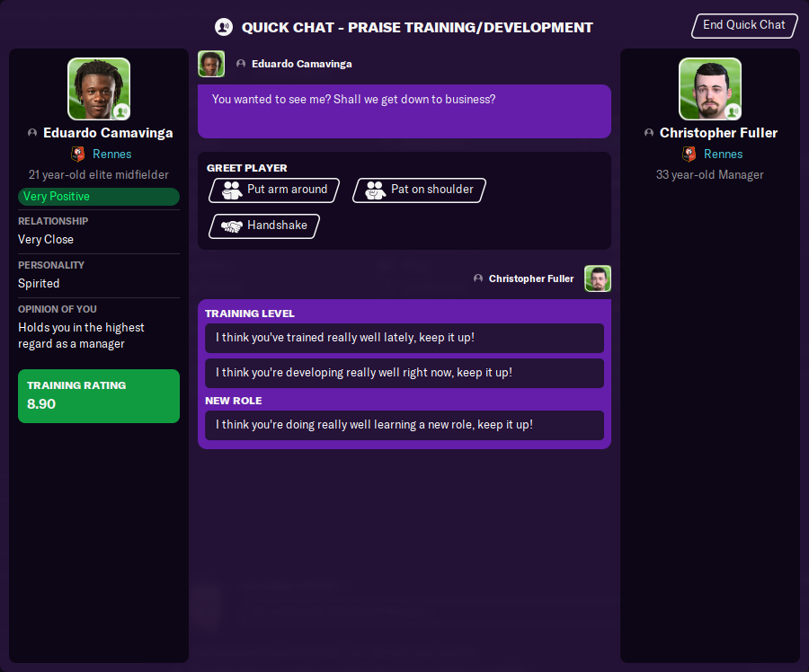End the quick chat
The height and width of the screenshot is (672, 809).
tap(744, 25)
